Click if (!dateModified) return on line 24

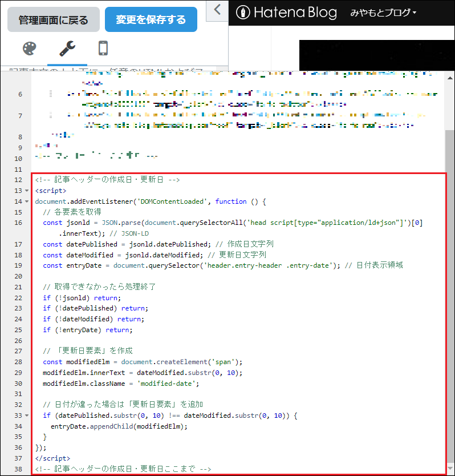[94, 319]
